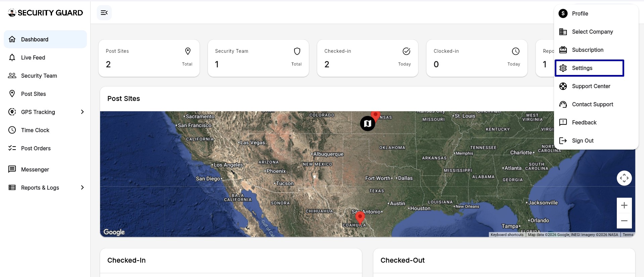Click the clock icon on Clocked-in card
Viewport: 644px width, 277px height.
coord(516,51)
